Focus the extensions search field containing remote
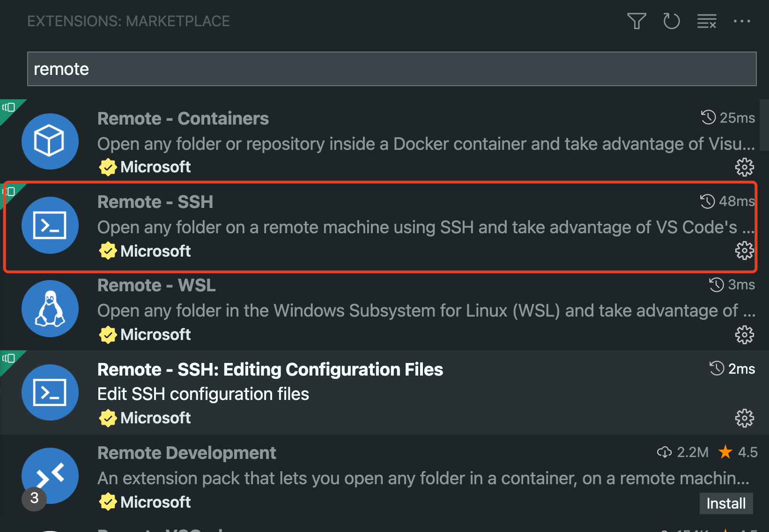Image resolution: width=769 pixels, height=532 pixels. (392, 69)
